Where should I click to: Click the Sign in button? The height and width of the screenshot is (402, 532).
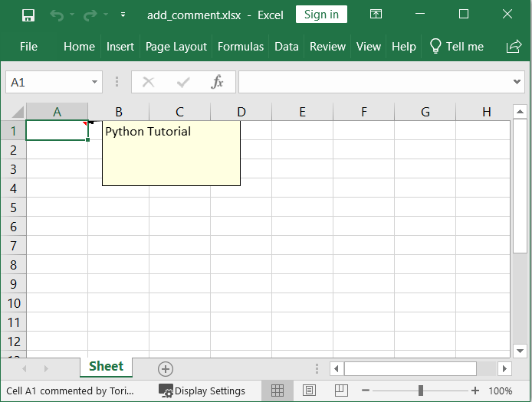pos(321,15)
